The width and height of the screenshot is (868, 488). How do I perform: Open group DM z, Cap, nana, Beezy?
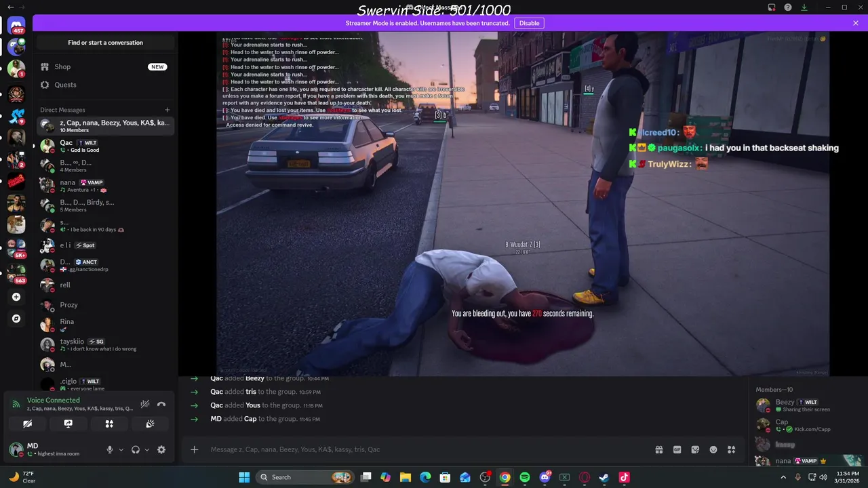point(105,126)
